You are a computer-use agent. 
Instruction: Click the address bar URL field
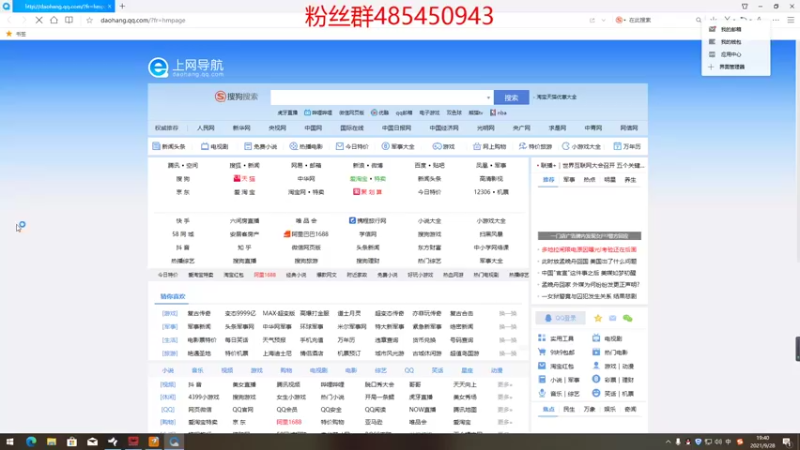[x=143, y=20]
